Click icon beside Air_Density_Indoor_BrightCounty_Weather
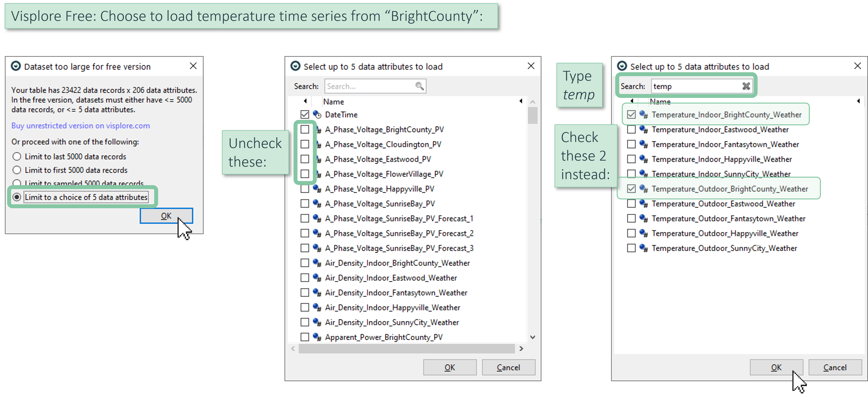 [317, 263]
